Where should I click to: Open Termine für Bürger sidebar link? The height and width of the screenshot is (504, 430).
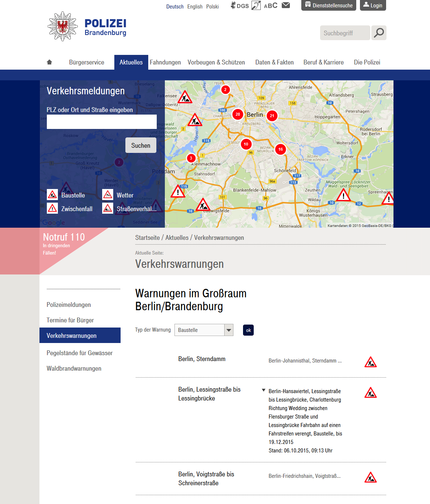70,320
